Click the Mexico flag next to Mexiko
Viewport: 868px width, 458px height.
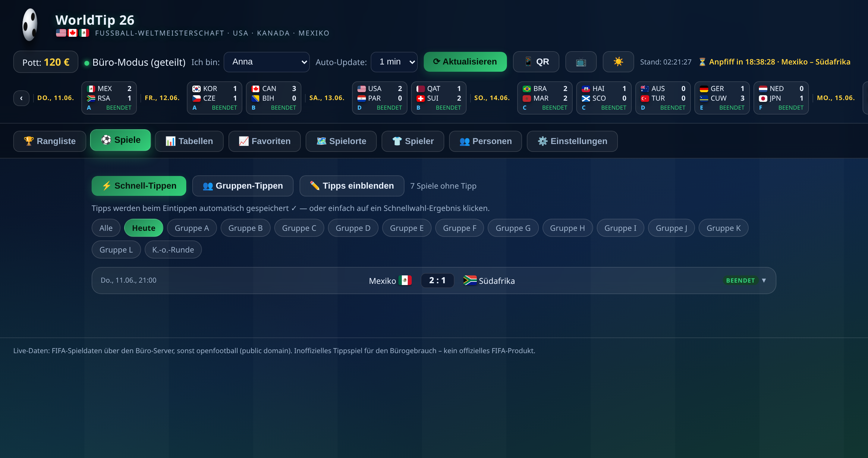(x=405, y=280)
